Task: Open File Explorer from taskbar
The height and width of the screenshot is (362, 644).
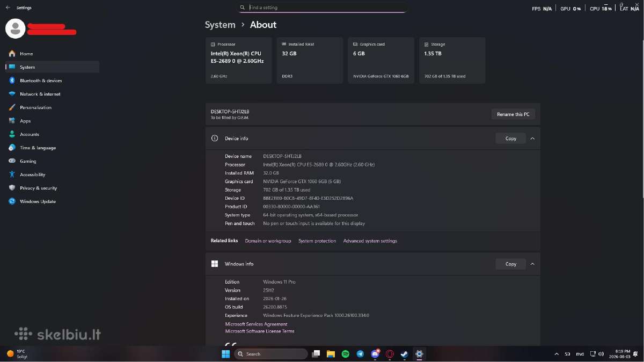Action: click(331, 354)
